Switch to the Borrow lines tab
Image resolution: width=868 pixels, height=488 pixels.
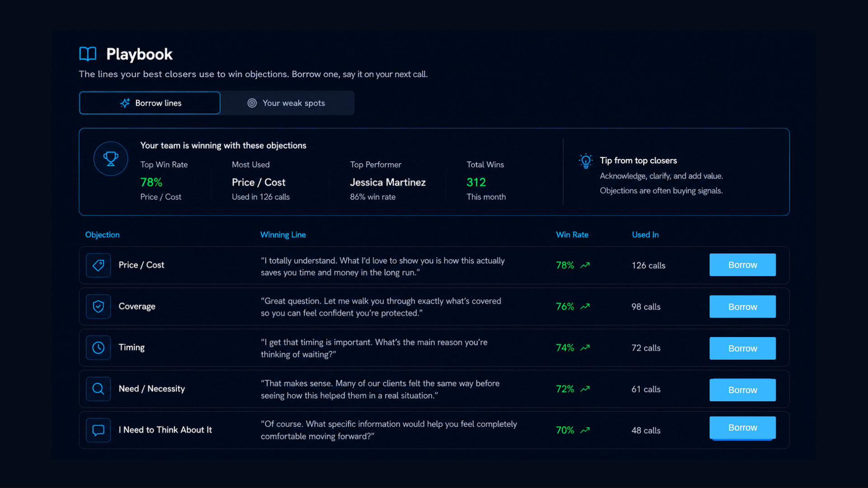[x=150, y=103]
